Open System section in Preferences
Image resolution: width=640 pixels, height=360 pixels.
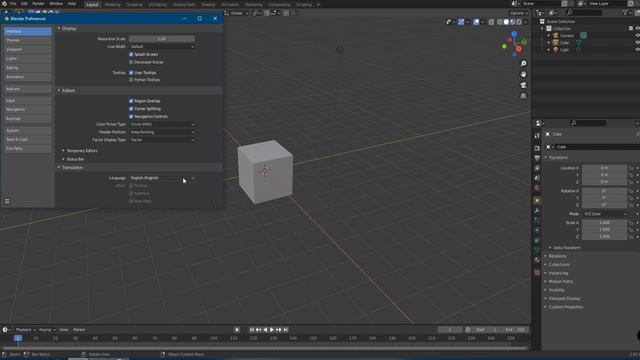tap(28, 131)
